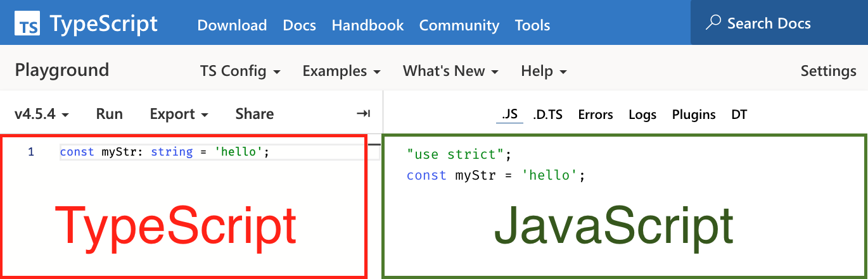Image resolution: width=868 pixels, height=279 pixels.
Task: Collapse sidebar using the arrow icon
Action: 363,114
